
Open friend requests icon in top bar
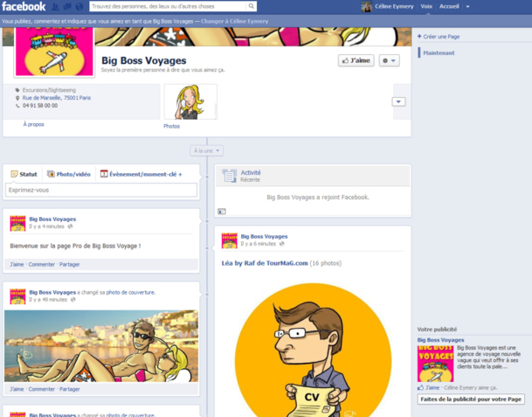54,7
